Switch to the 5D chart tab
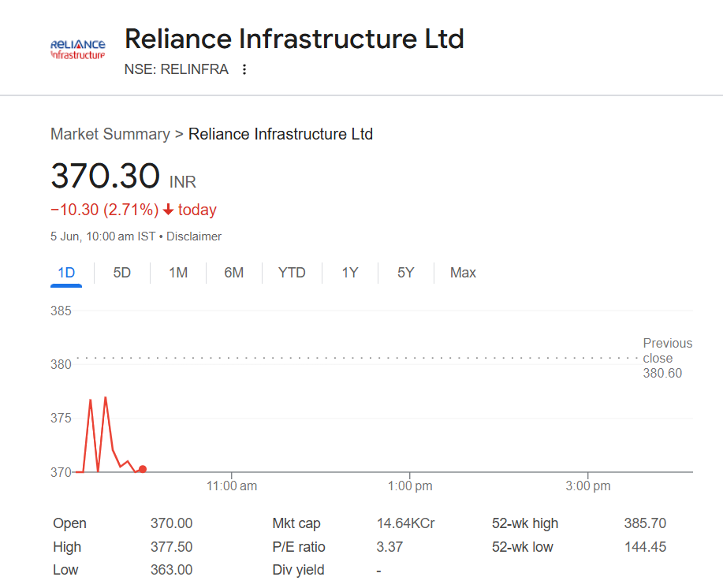This screenshot has width=723, height=588. click(122, 273)
